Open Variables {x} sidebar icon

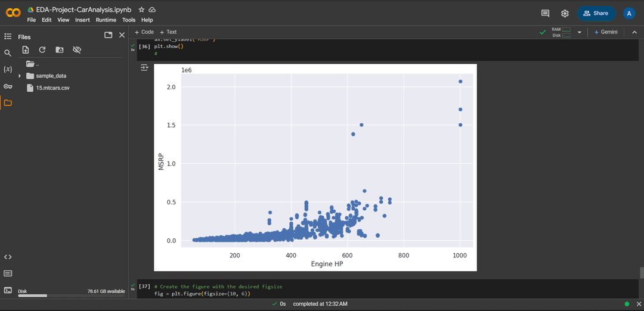point(7,69)
